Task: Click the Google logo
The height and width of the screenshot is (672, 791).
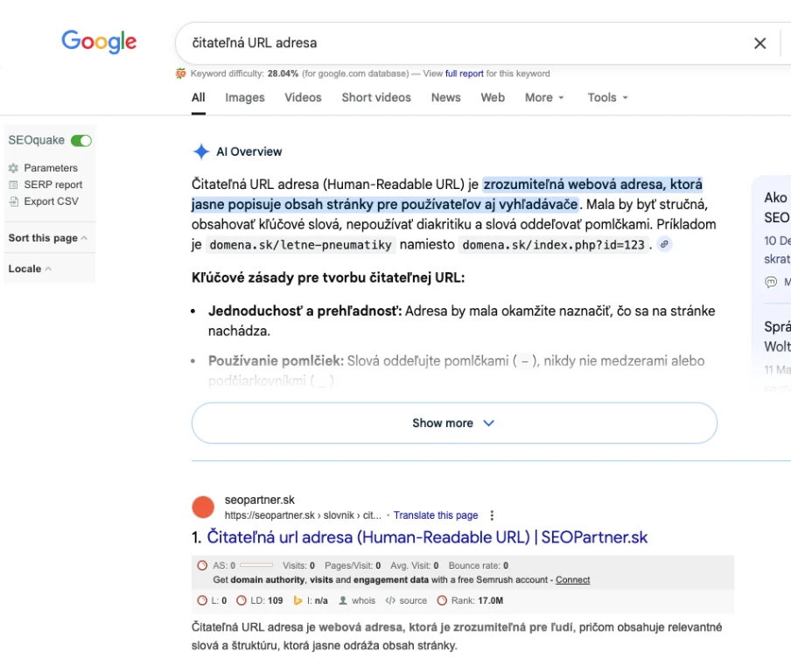Action: click(99, 41)
